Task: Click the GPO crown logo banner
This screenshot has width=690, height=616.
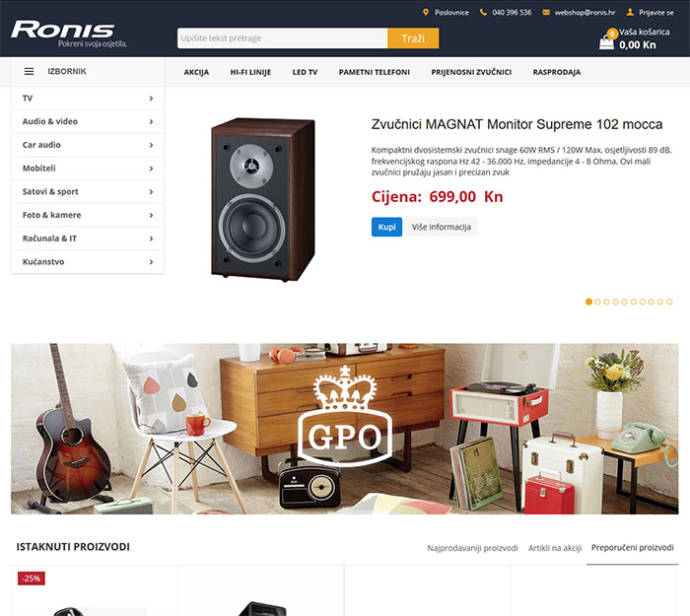Action: coord(345,416)
